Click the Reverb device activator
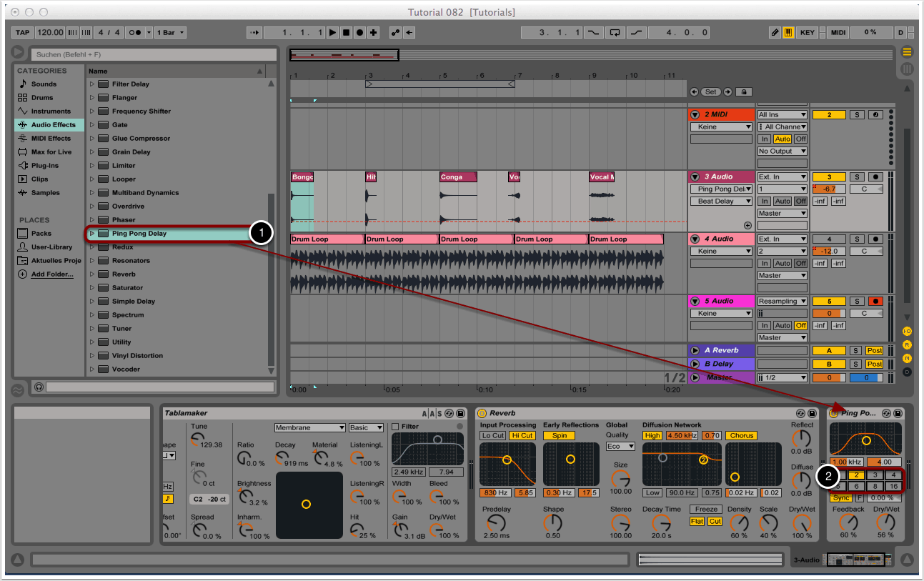 (x=482, y=413)
